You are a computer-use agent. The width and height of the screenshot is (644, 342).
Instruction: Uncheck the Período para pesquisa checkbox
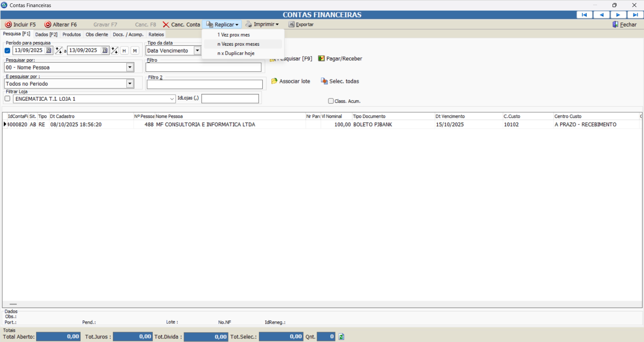(x=7, y=51)
